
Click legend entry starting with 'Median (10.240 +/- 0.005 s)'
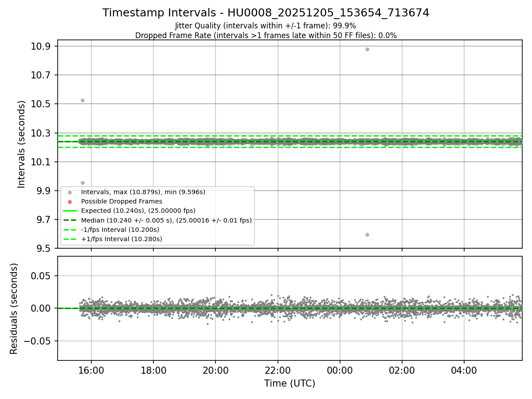click(166, 220)
